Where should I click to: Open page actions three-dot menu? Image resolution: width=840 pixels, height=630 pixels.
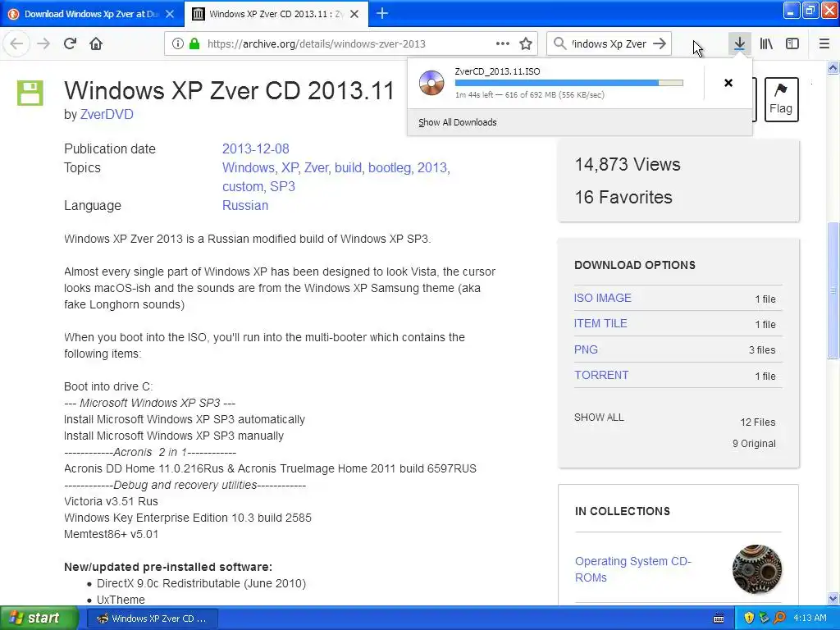503,43
